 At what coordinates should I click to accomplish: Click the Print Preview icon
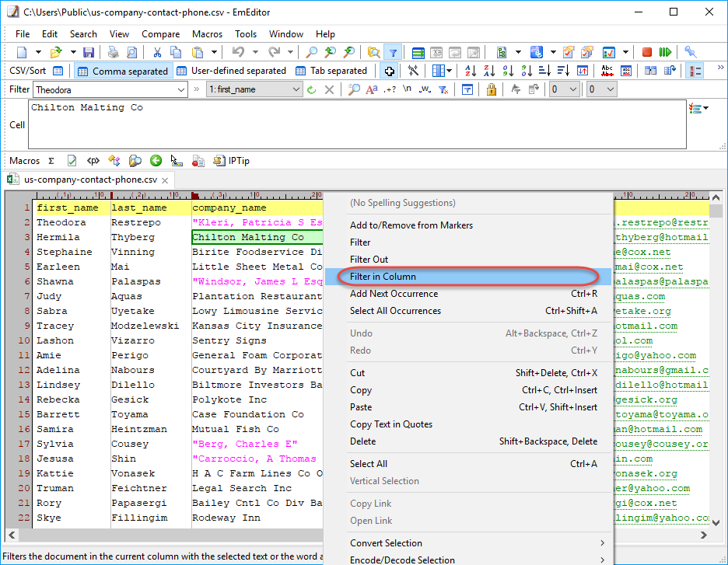(x=132, y=52)
